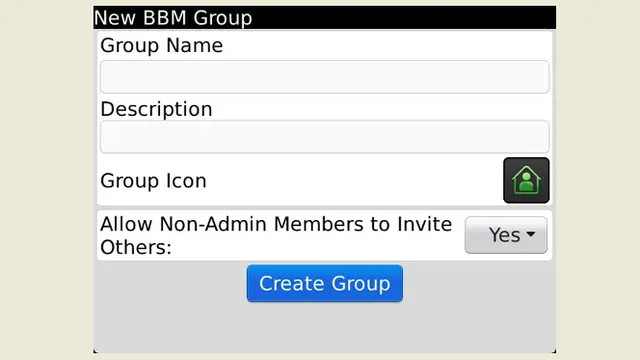Click the New BBM Group title text

173,18
